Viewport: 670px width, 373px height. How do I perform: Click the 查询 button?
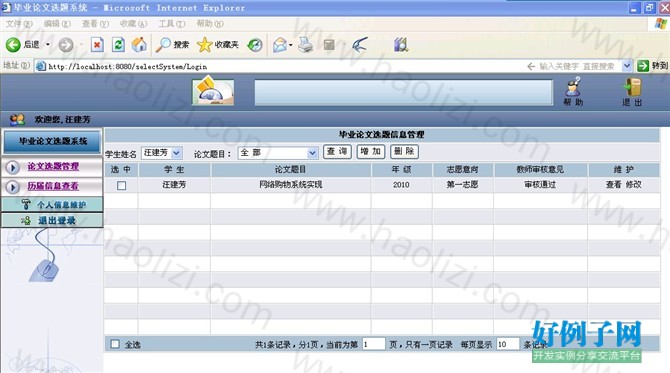[337, 151]
